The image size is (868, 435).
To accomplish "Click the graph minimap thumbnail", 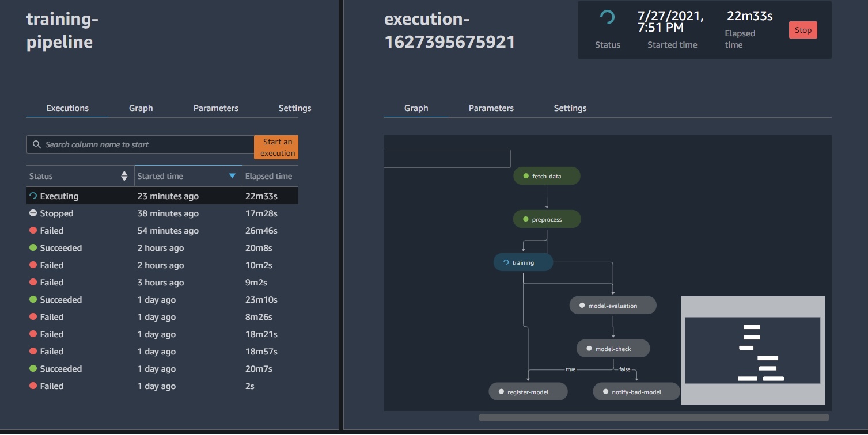I will click(752, 350).
